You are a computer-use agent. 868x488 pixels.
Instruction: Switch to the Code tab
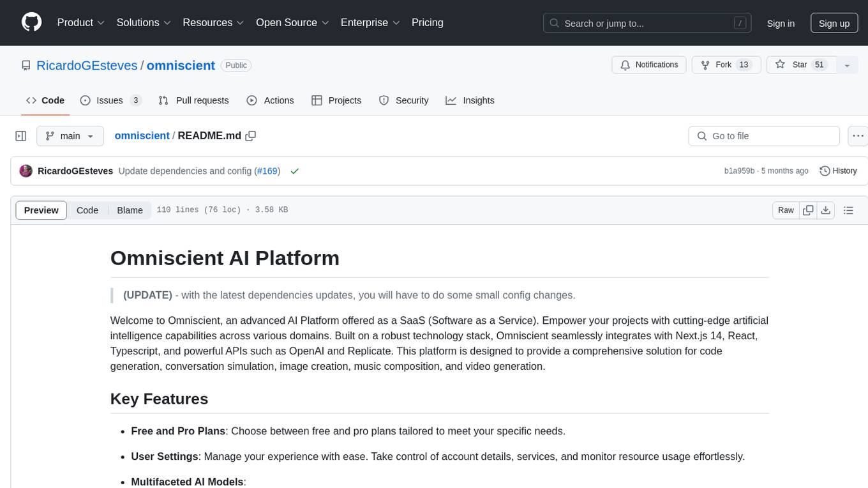tap(45, 100)
